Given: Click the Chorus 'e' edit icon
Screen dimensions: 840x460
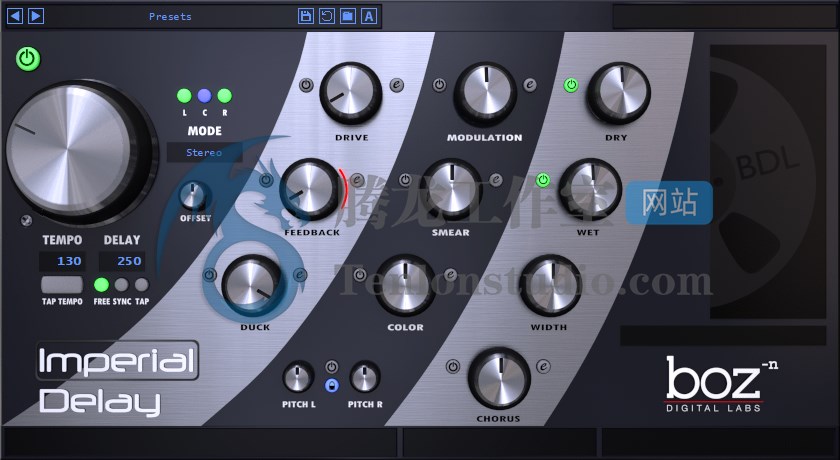Looking at the screenshot, I should (543, 367).
